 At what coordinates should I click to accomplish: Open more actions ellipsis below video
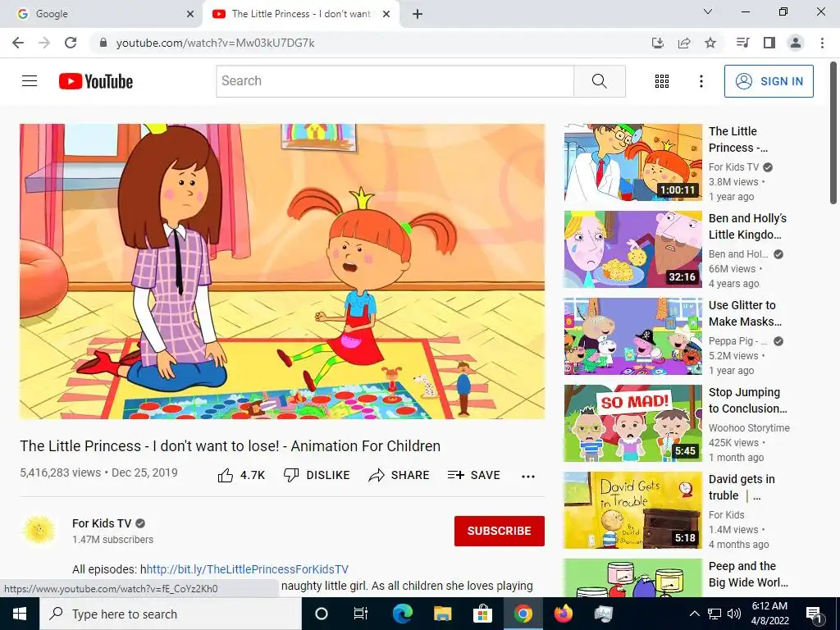coord(528,477)
